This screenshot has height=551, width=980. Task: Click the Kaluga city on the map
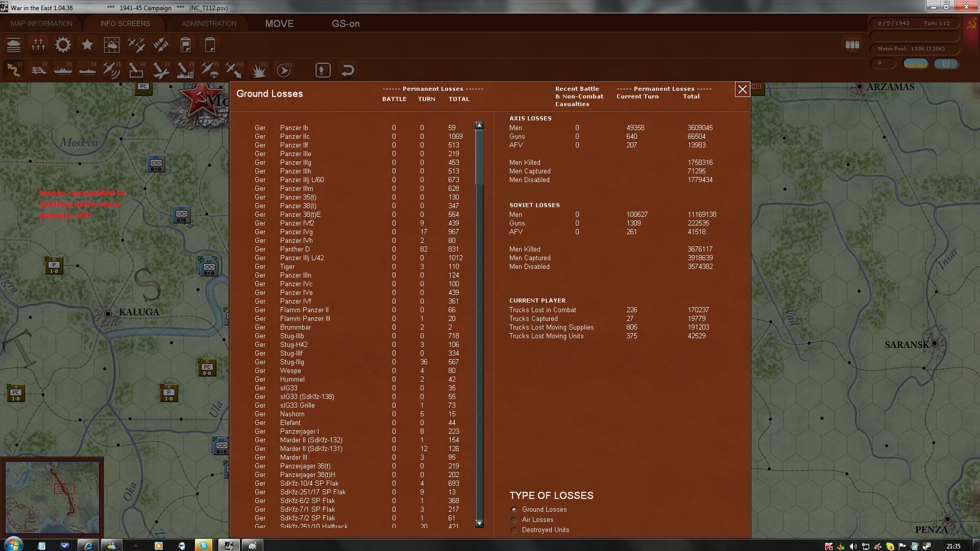point(108,313)
